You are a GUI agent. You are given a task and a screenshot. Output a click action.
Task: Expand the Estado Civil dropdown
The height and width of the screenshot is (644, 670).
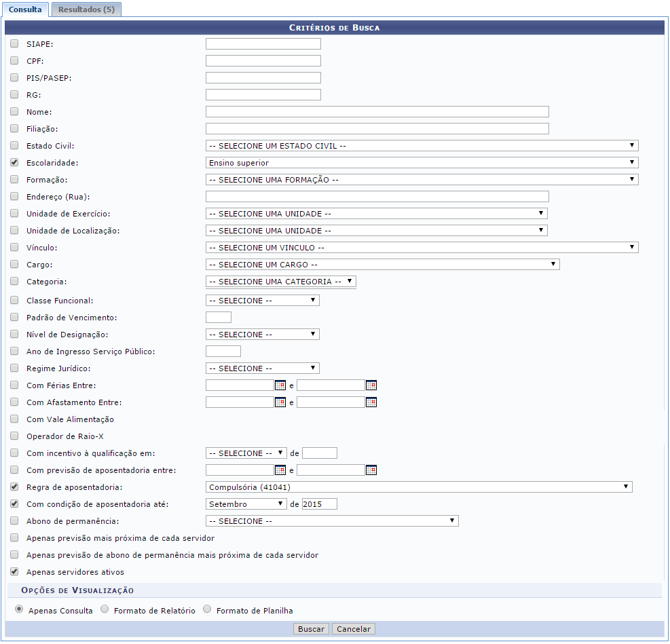(422, 146)
